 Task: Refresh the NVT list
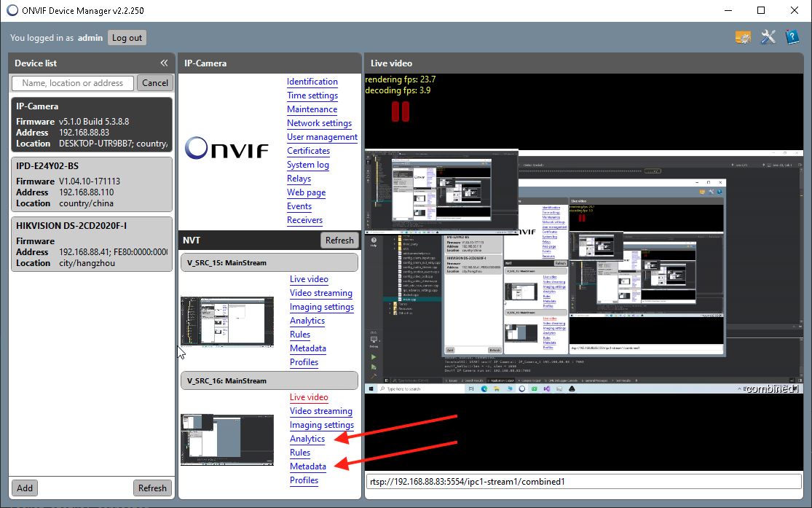[x=339, y=240]
